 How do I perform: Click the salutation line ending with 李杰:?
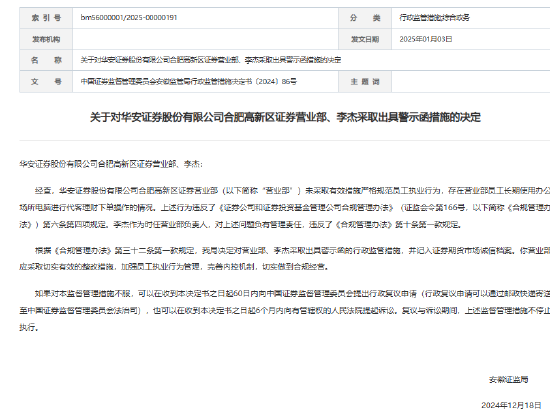tap(111, 164)
